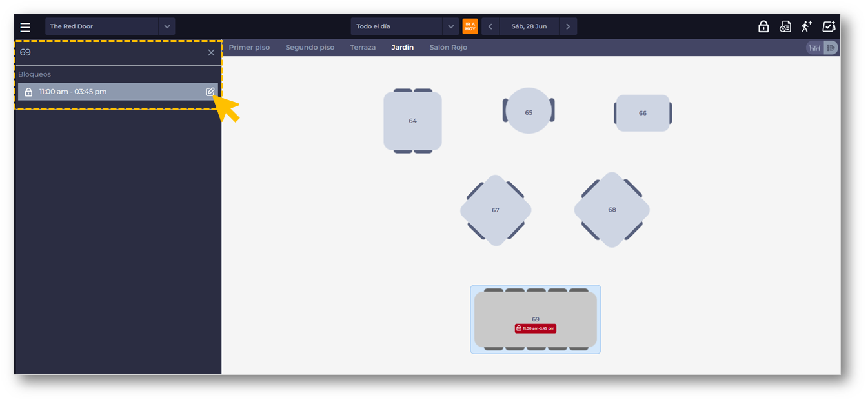Open date picker Sáb, 28 Jun
This screenshot has height=402, width=868.
(529, 26)
